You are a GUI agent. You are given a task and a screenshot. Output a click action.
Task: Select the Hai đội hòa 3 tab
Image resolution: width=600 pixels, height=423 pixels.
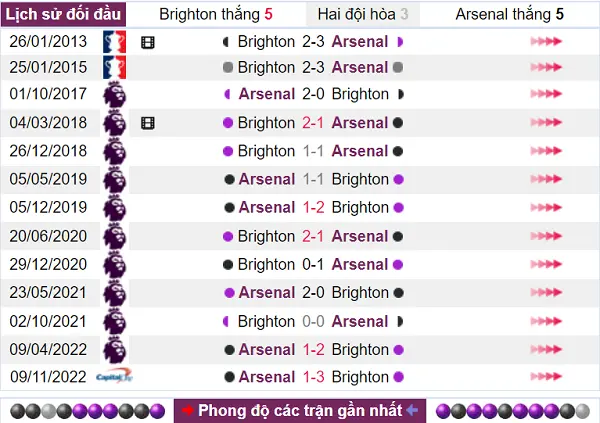point(363,15)
